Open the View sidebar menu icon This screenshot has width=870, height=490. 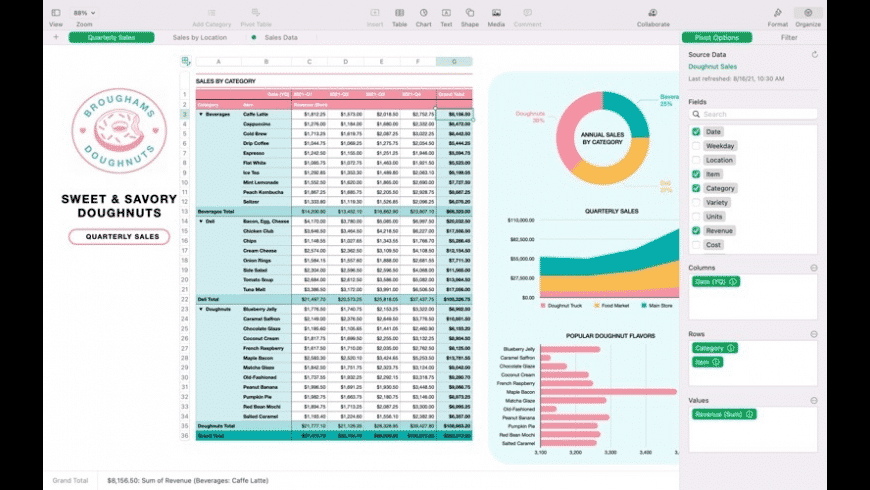(x=55, y=13)
